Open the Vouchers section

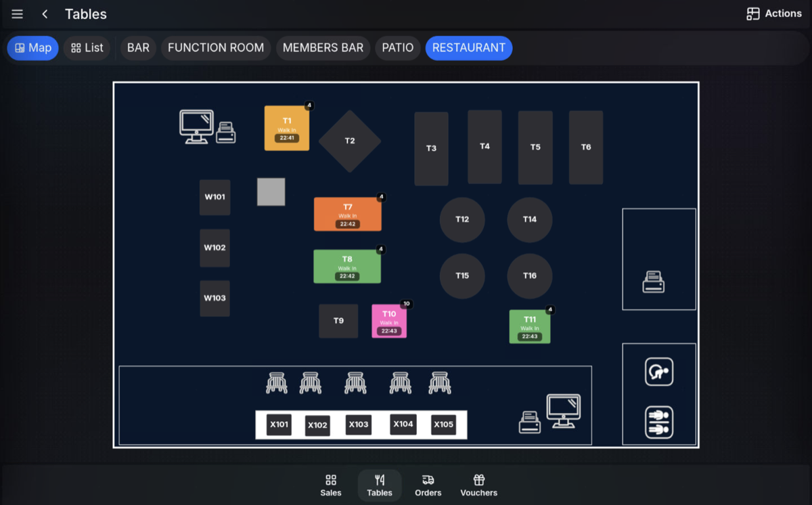(x=479, y=485)
